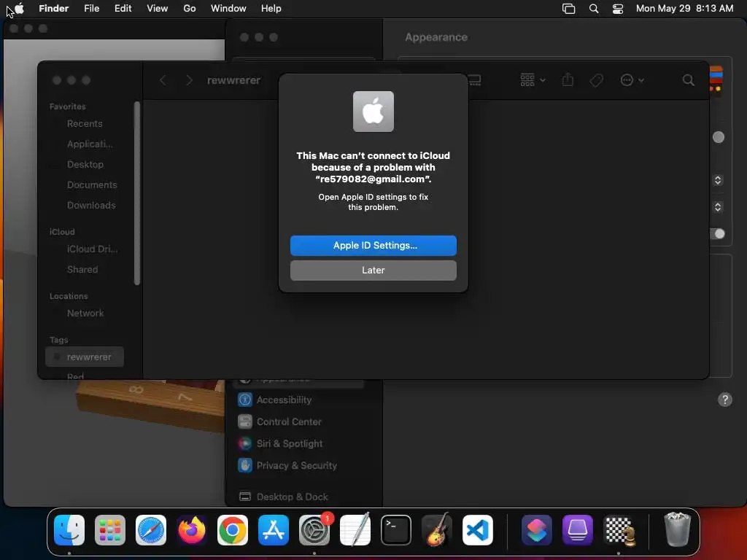747x560 pixels.
Task: Click the Finder Edit Tags icon
Action: (596, 80)
